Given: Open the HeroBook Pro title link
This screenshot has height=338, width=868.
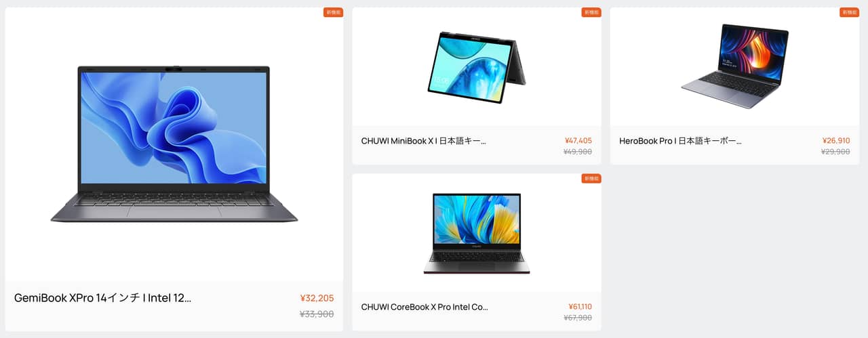Looking at the screenshot, I should (680, 141).
